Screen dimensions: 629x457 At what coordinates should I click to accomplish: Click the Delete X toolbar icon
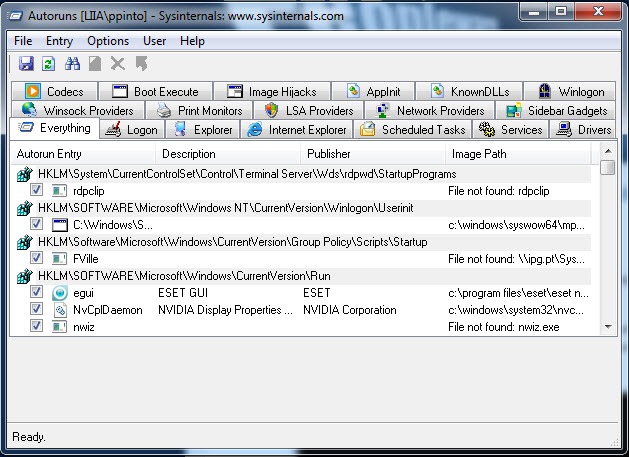(x=118, y=64)
